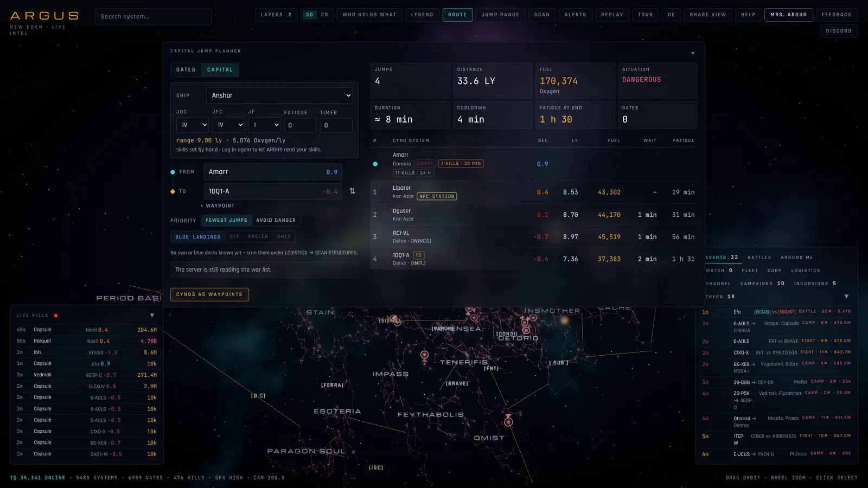The image size is (868, 488).
Task: Open the Thera tab
Action: click(720, 297)
